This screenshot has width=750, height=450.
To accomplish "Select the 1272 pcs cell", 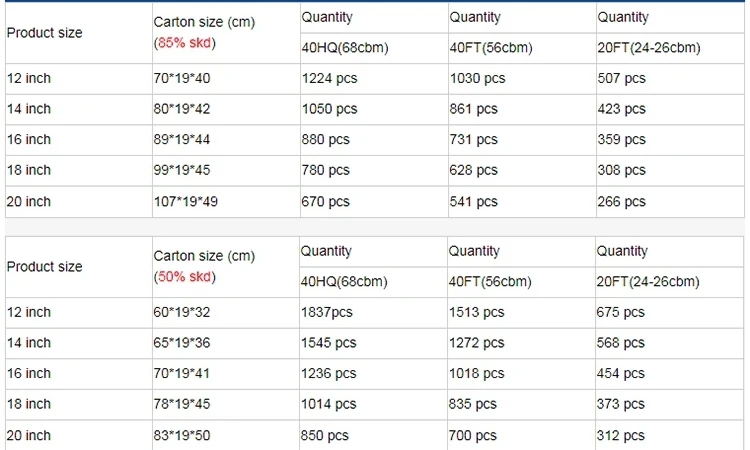I will pyautogui.click(x=477, y=343).
